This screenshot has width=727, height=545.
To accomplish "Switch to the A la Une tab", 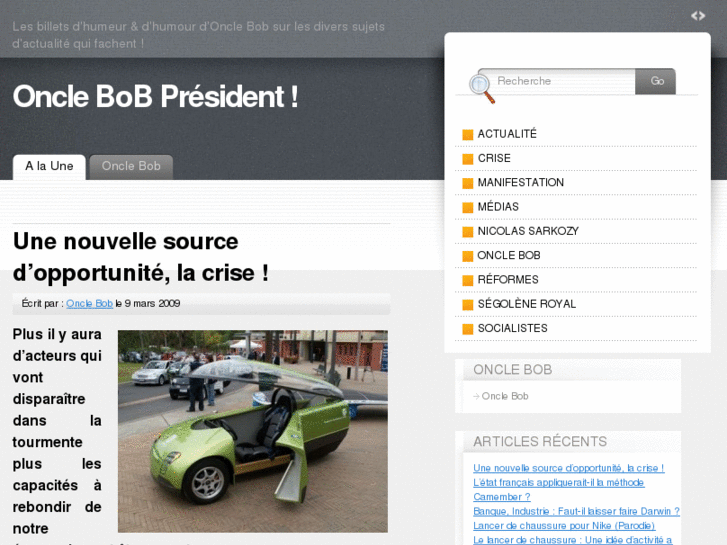I will [49, 167].
